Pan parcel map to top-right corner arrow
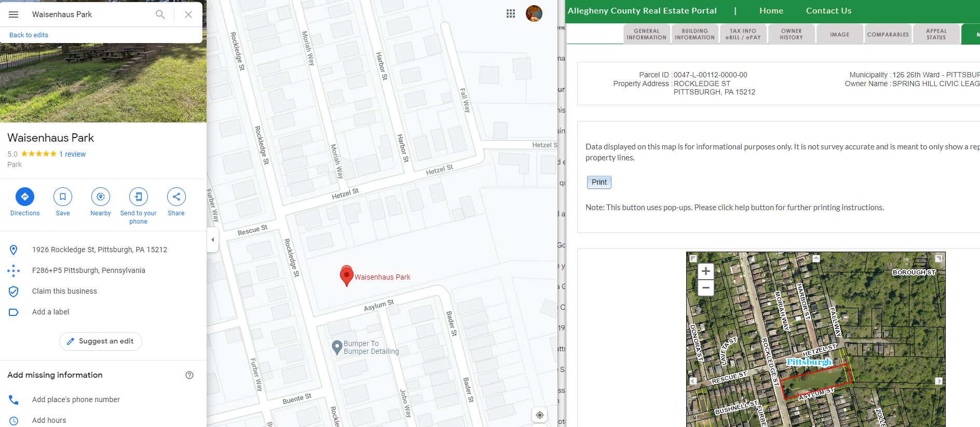Screen dimensions: 980x427 (x=938, y=258)
